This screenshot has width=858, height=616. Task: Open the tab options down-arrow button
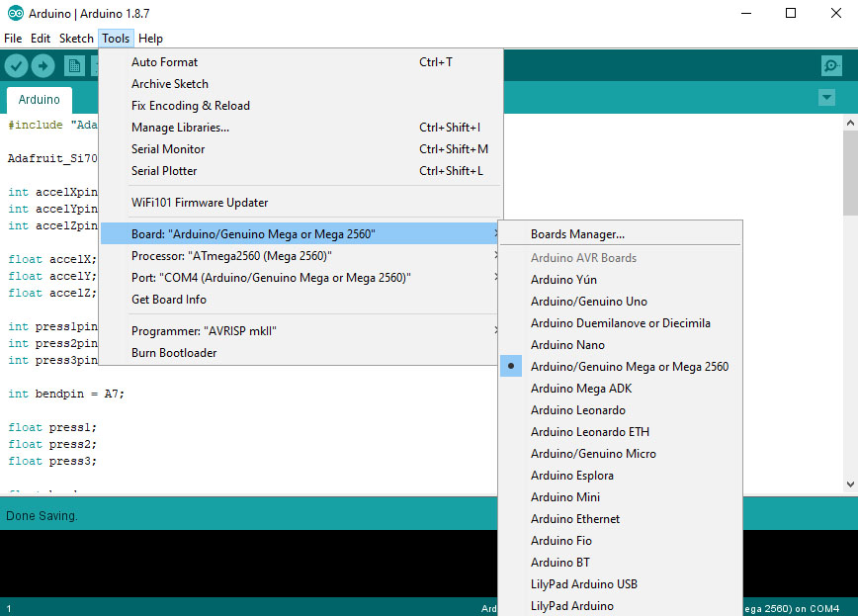(x=826, y=98)
